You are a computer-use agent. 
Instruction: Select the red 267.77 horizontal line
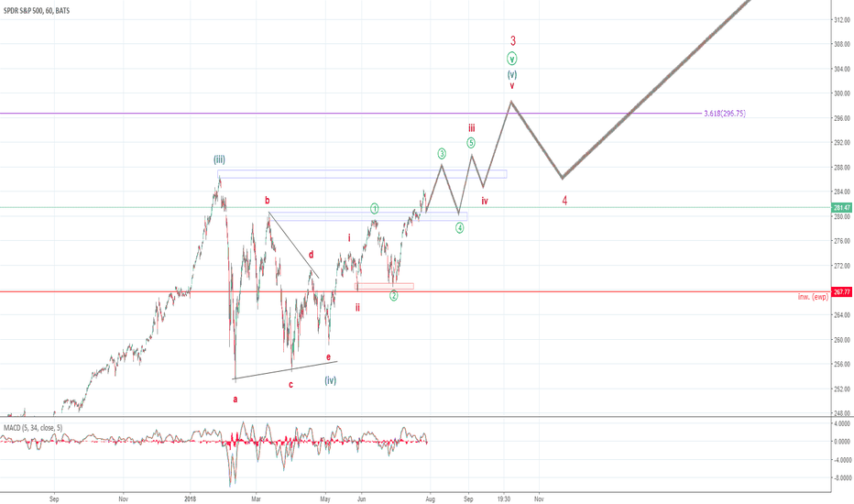tap(416, 291)
